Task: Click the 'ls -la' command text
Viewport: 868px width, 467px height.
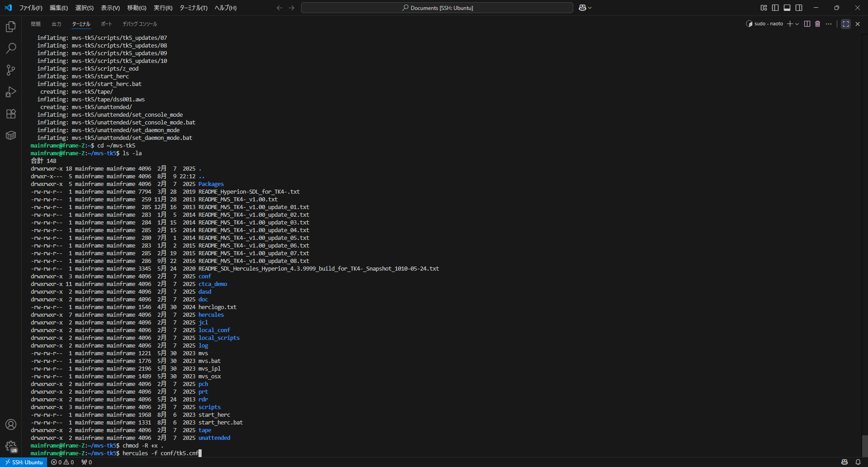Action: (132, 153)
